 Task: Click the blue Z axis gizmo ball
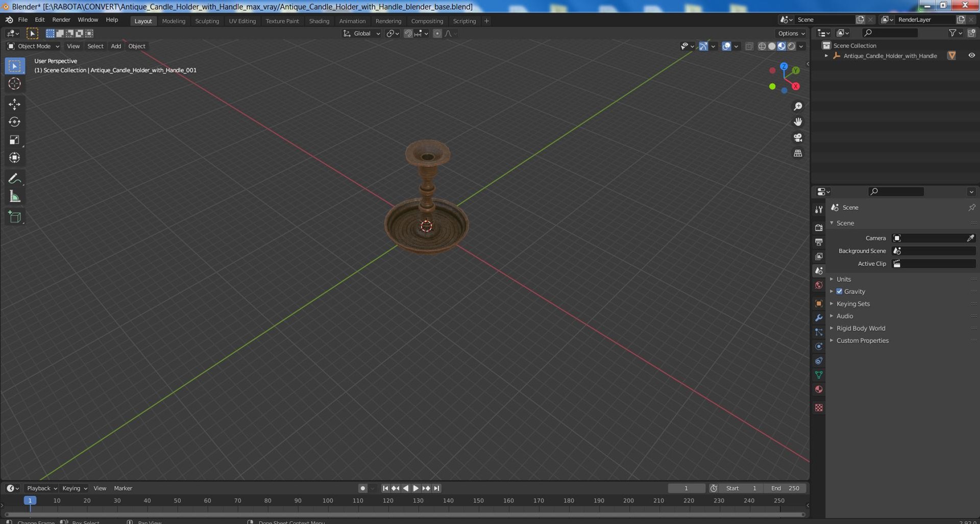[783, 66]
